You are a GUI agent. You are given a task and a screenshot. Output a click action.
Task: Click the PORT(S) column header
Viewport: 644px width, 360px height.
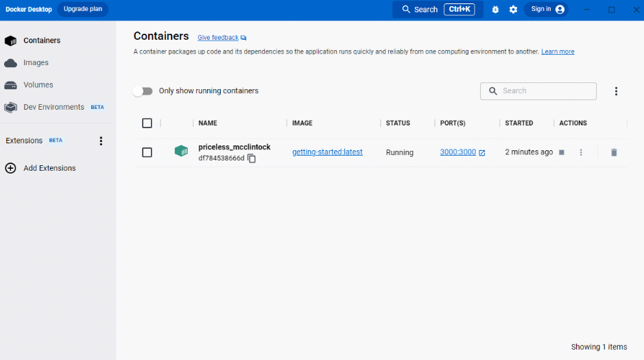tap(453, 123)
